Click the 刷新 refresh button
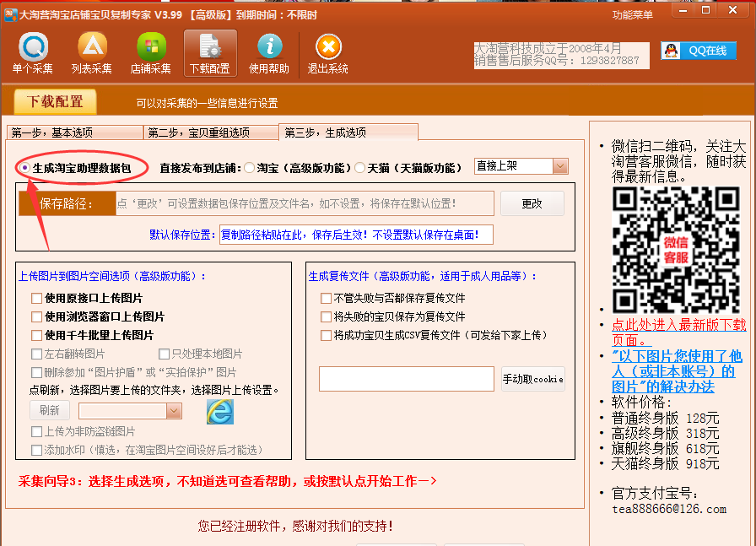 (50, 410)
